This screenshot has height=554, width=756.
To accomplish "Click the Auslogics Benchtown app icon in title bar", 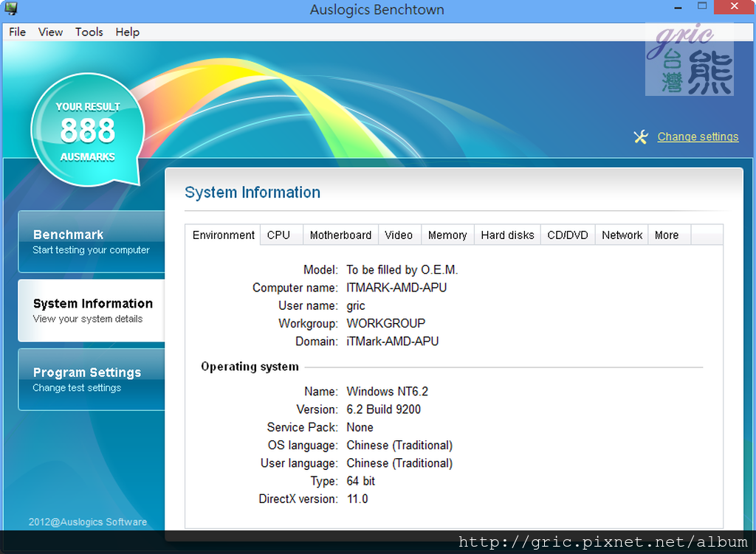I will (11, 10).
